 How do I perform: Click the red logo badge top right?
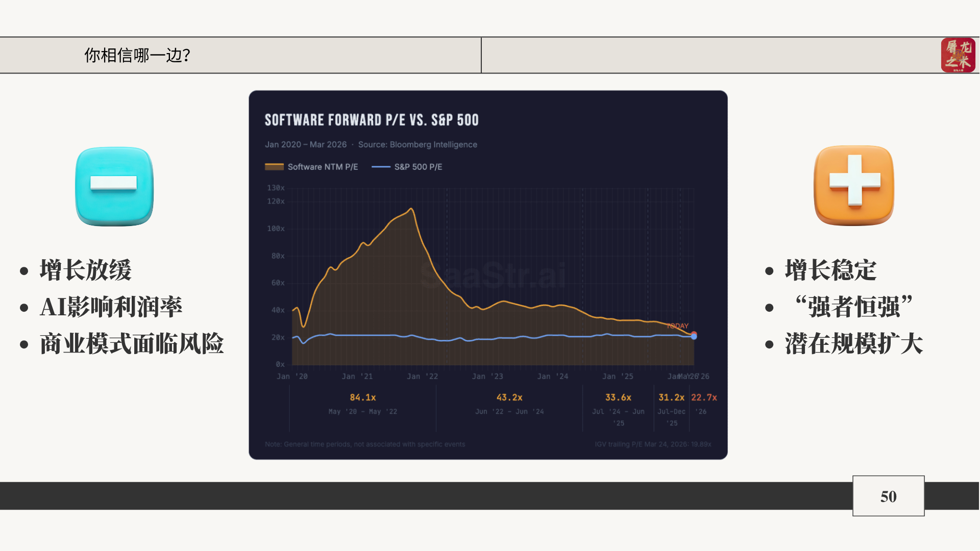click(958, 55)
